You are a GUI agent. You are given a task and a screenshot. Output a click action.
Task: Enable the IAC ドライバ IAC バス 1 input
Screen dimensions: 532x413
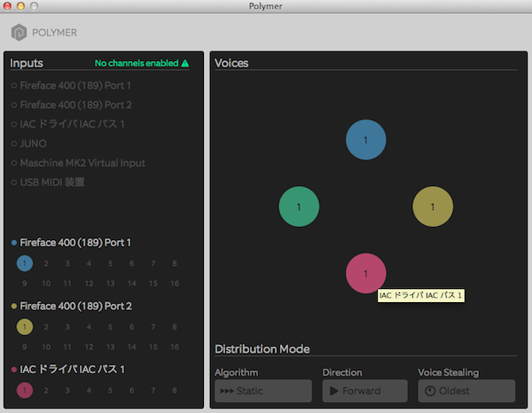pos(68,124)
